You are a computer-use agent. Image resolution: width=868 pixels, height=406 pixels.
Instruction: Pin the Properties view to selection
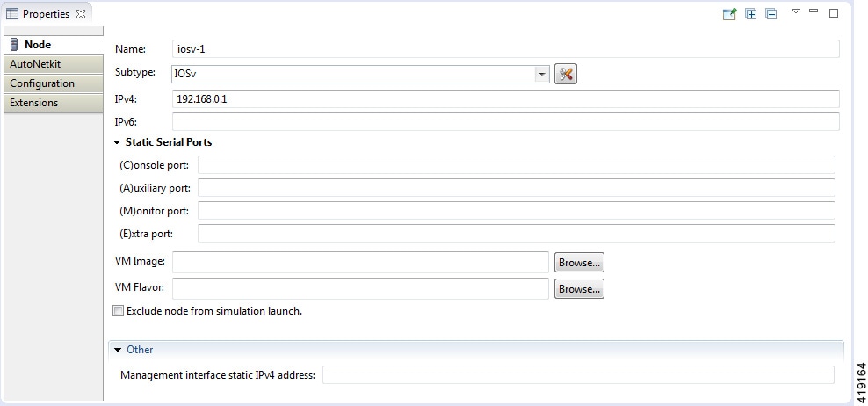tap(729, 14)
